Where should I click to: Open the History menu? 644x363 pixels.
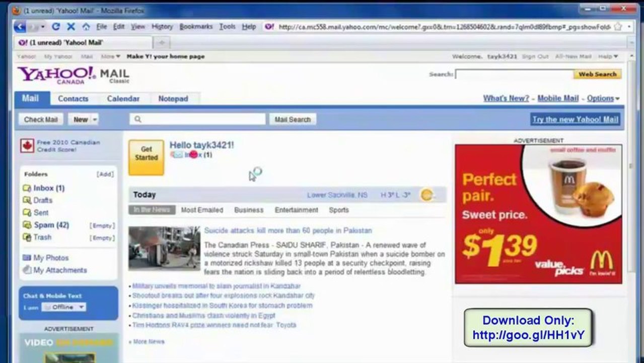(x=162, y=27)
